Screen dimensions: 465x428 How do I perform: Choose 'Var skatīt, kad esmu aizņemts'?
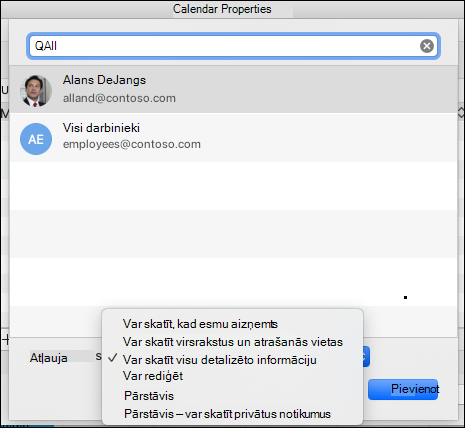(x=200, y=324)
